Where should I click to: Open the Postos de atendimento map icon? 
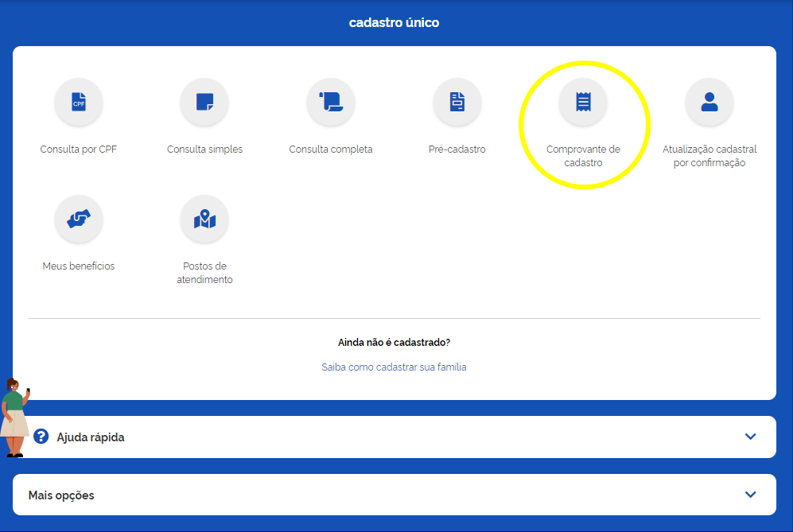point(204,219)
